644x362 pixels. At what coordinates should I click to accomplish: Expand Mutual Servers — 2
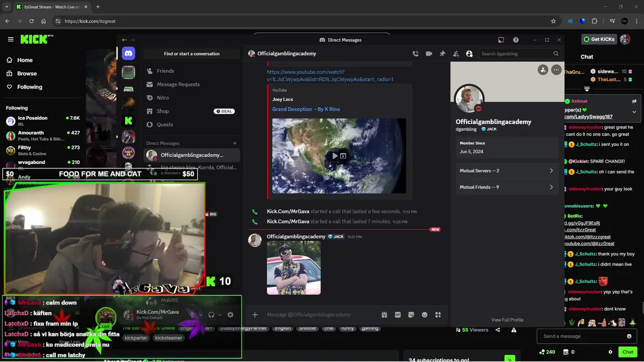(507, 171)
